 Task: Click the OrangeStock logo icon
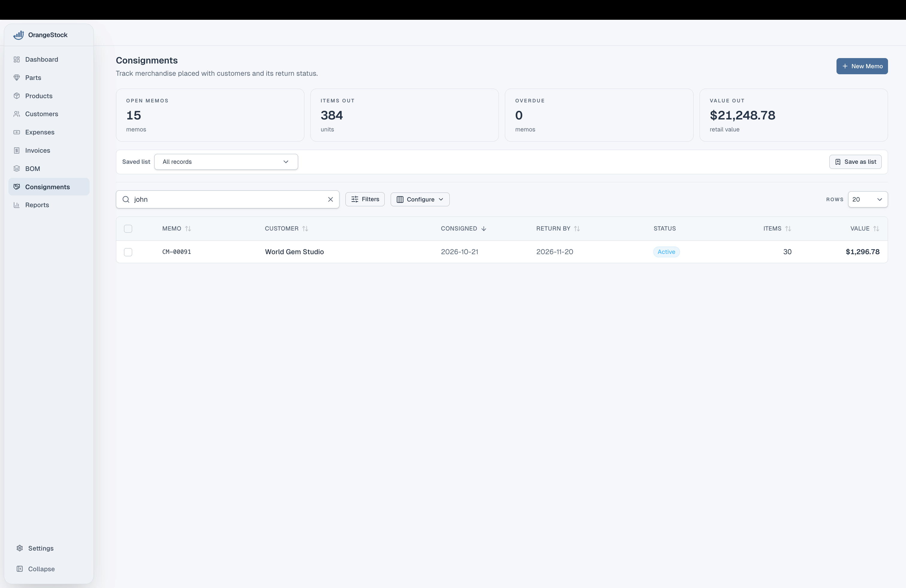pos(18,35)
